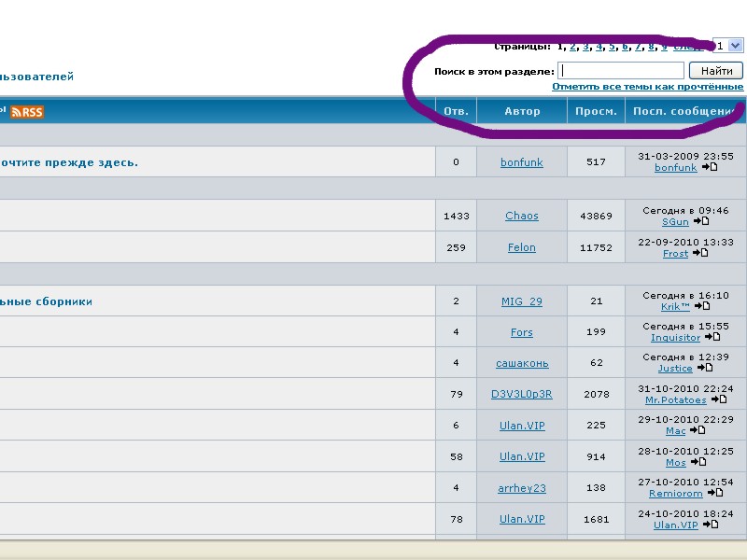Click the 'Автор' column header
Viewport: 747px width, 560px height.
pos(522,112)
